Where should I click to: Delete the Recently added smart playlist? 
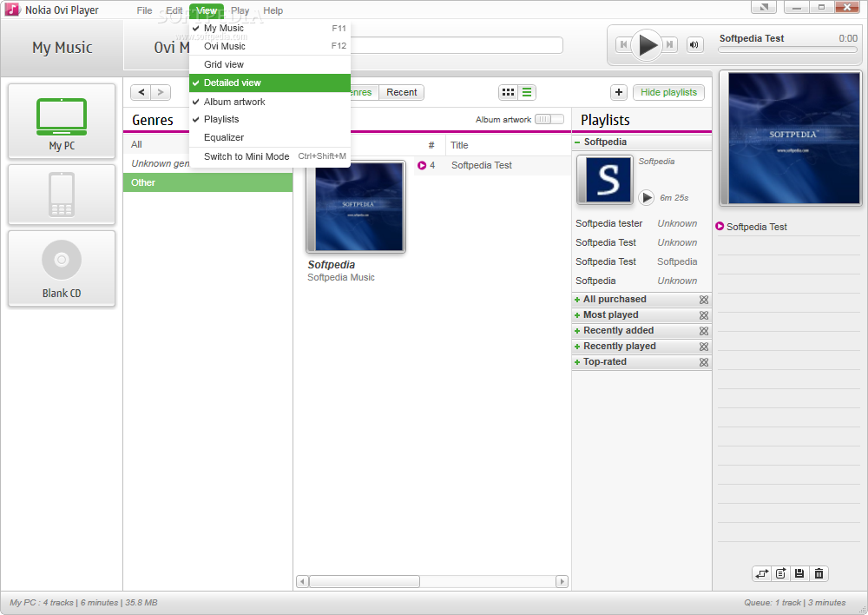tap(704, 331)
